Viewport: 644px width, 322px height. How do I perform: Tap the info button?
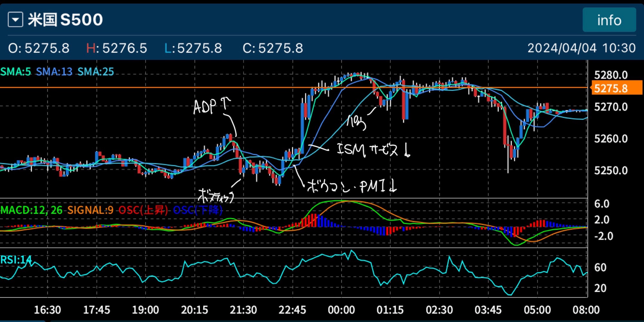pyautogui.click(x=609, y=20)
